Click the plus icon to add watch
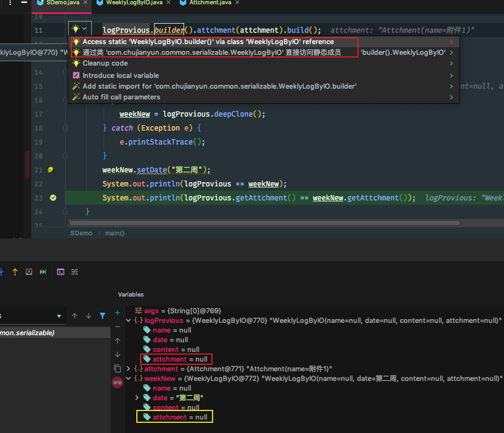 (118, 313)
